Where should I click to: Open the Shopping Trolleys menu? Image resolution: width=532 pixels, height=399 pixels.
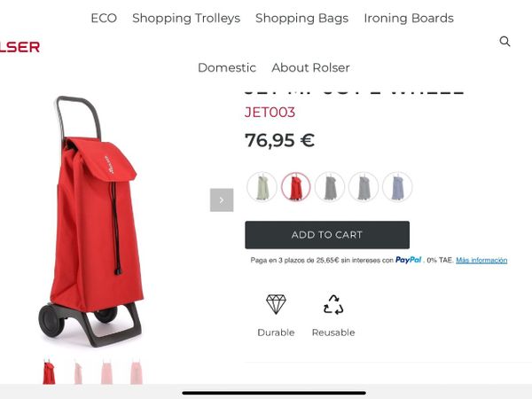click(x=186, y=19)
